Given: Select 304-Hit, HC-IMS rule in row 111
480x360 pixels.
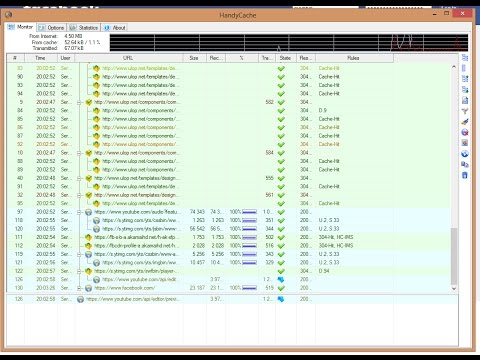Looking at the screenshot, I should pos(336,237).
